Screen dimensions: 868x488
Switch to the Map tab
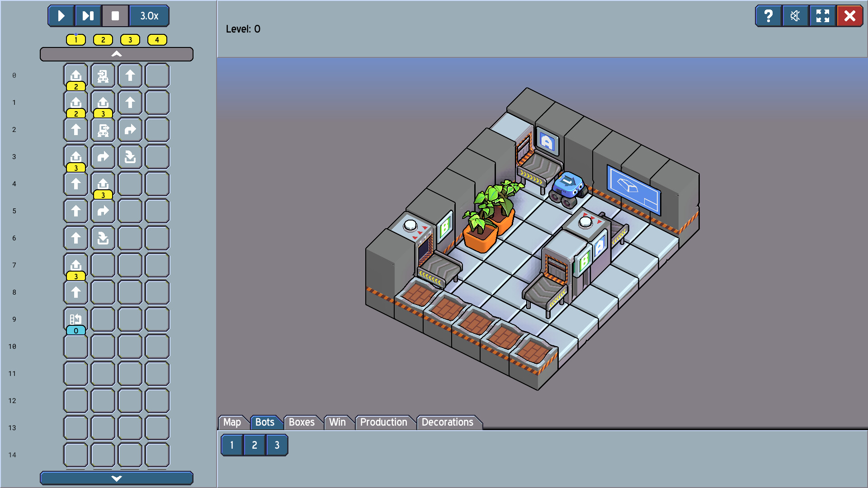point(232,422)
